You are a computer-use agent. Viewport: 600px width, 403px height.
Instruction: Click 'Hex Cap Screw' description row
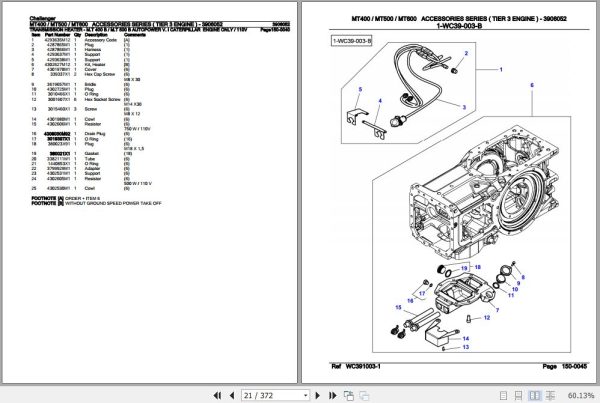pos(99,74)
